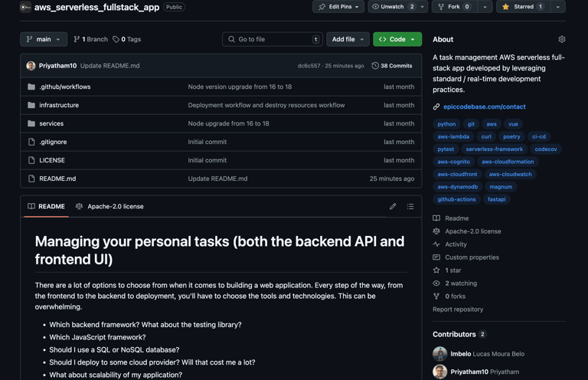Edit README with the pencil icon
Viewport: 588px width, 380px height.
click(x=393, y=206)
